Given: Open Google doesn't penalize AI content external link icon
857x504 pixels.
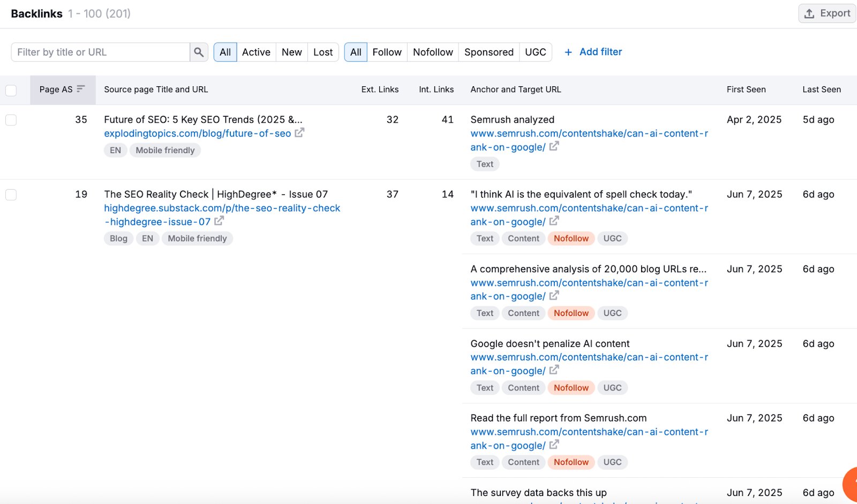Looking at the screenshot, I should tap(554, 370).
